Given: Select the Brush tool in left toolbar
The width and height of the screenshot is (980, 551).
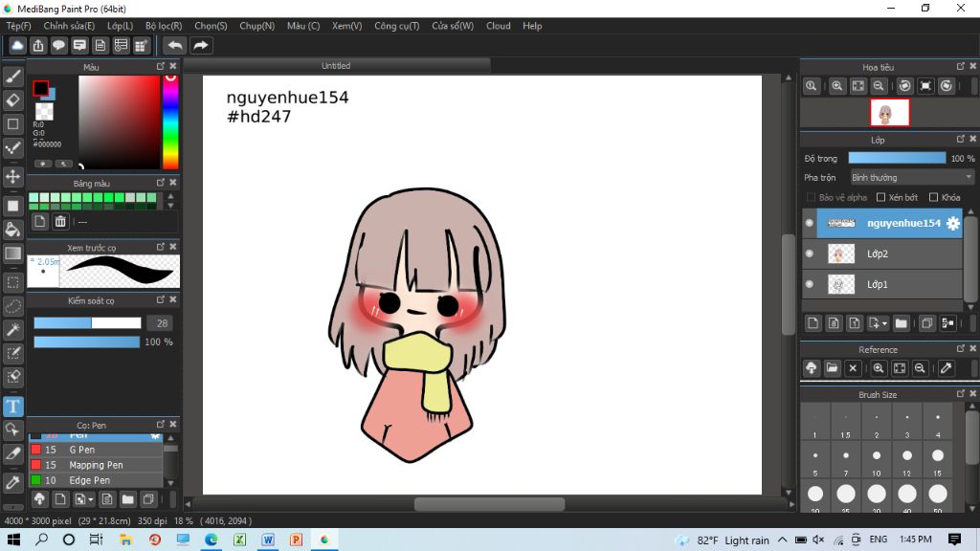Looking at the screenshot, I should [13, 77].
